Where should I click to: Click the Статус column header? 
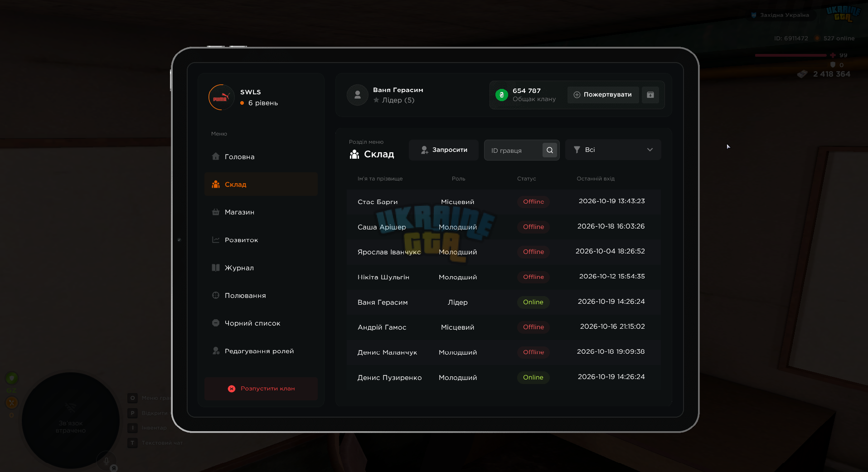pos(526,179)
